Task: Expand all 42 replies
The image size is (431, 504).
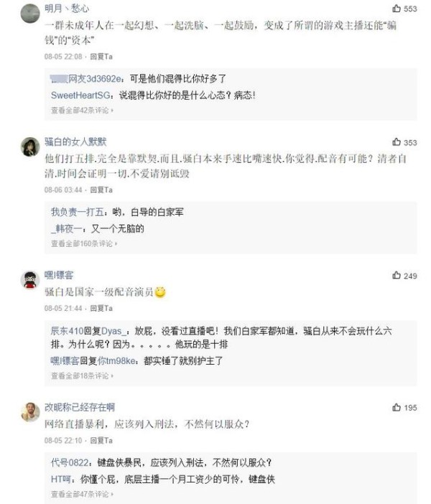Action: point(84,111)
